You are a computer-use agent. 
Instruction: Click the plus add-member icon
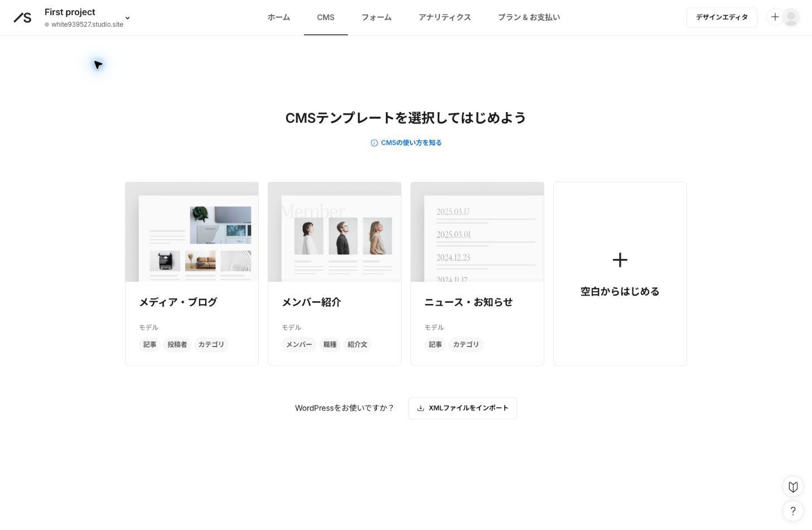775,17
